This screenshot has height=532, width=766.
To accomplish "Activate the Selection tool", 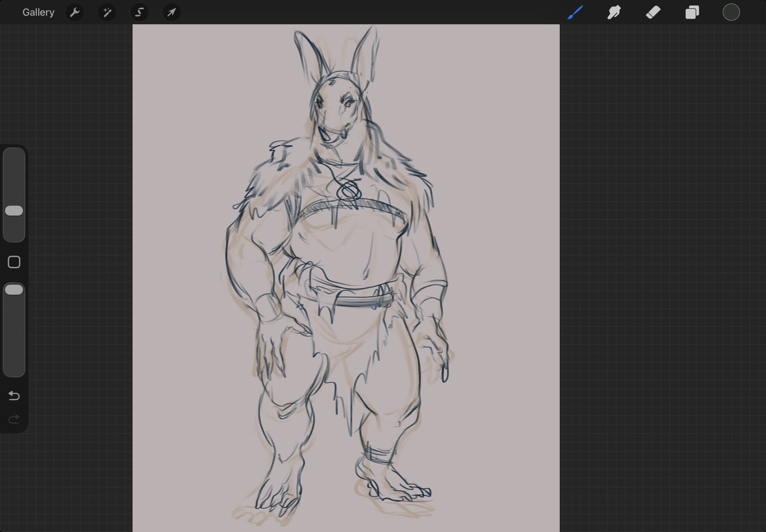I will pos(139,12).
